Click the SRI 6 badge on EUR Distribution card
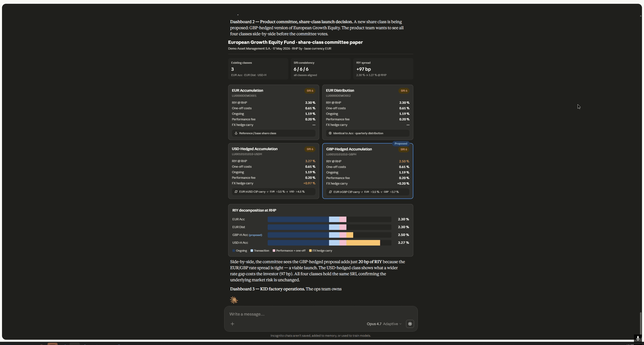 (x=404, y=91)
